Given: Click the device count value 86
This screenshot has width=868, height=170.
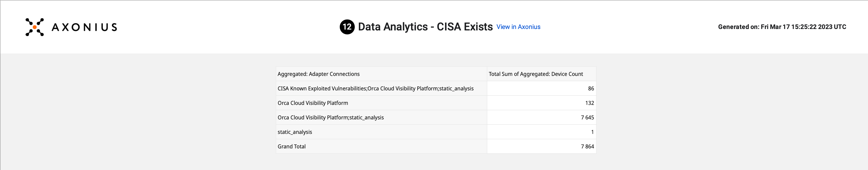Looking at the screenshot, I should [591, 88].
